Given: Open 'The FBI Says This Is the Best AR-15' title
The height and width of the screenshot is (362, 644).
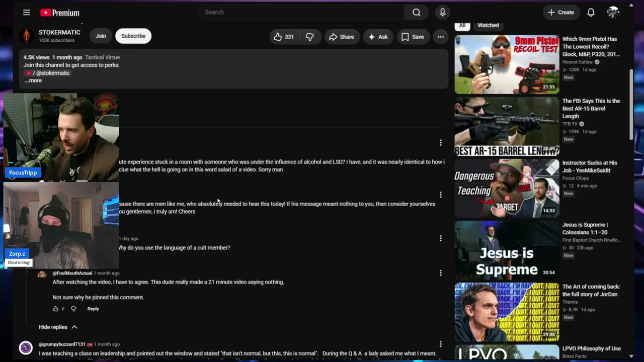Looking at the screenshot, I should pyautogui.click(x=591, y=109).
